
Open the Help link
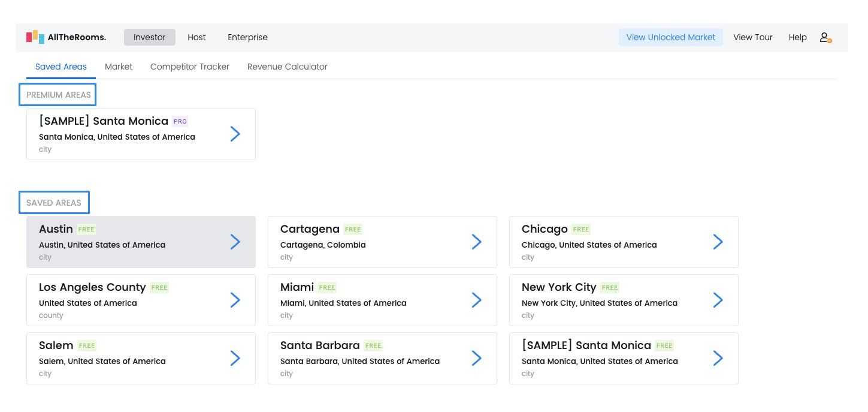(797, 37)
